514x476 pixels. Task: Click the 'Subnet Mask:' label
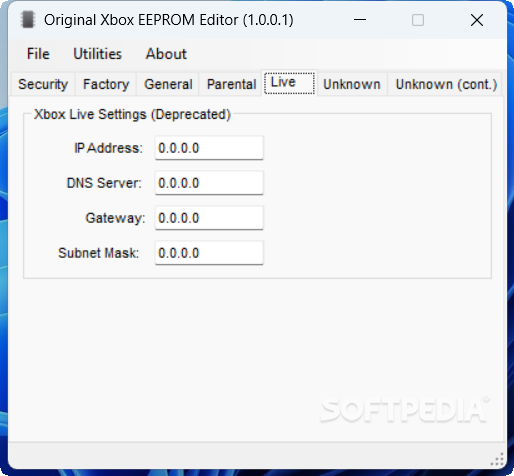click(98, 253)
